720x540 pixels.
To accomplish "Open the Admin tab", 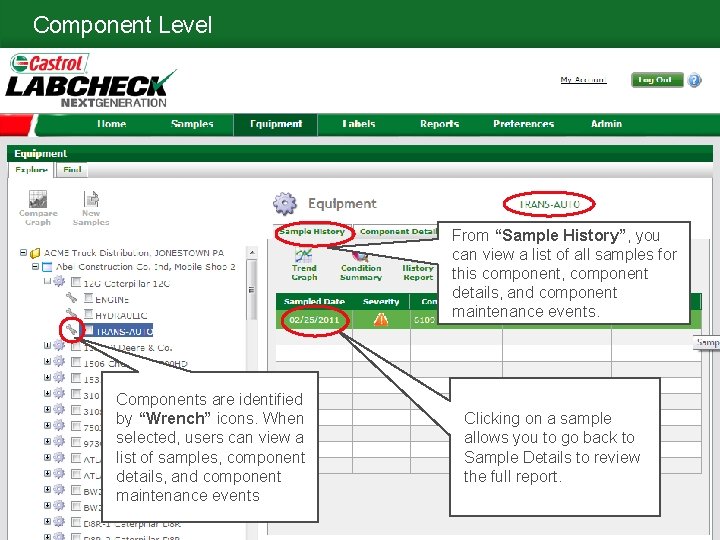I will click(x=606, y=124).
